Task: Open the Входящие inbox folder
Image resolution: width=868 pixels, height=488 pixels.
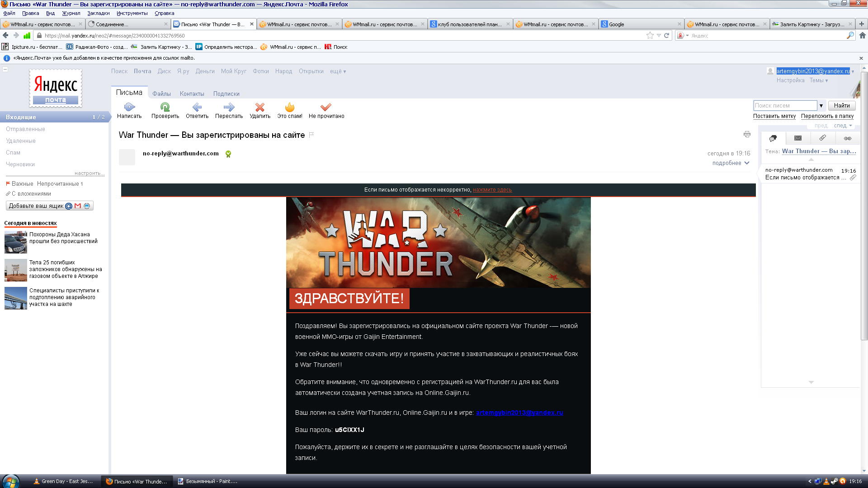Action: pyautogui.click(x=54, y=117)
